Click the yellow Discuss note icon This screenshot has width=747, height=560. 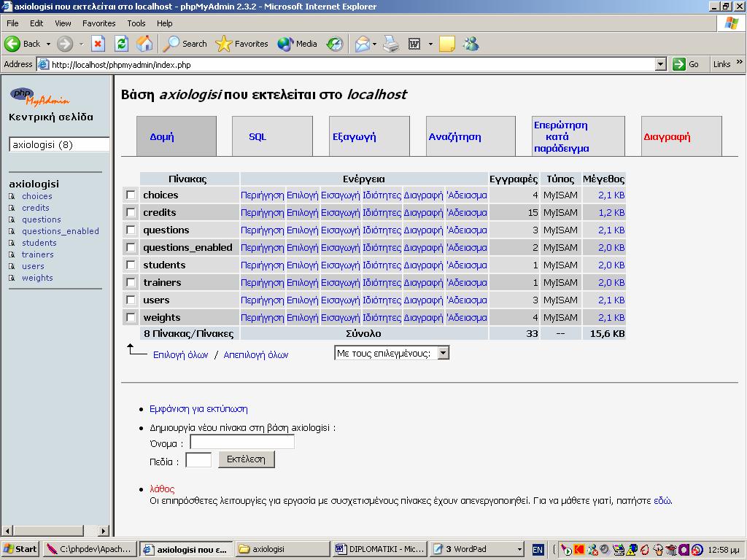tap(447, 44)
